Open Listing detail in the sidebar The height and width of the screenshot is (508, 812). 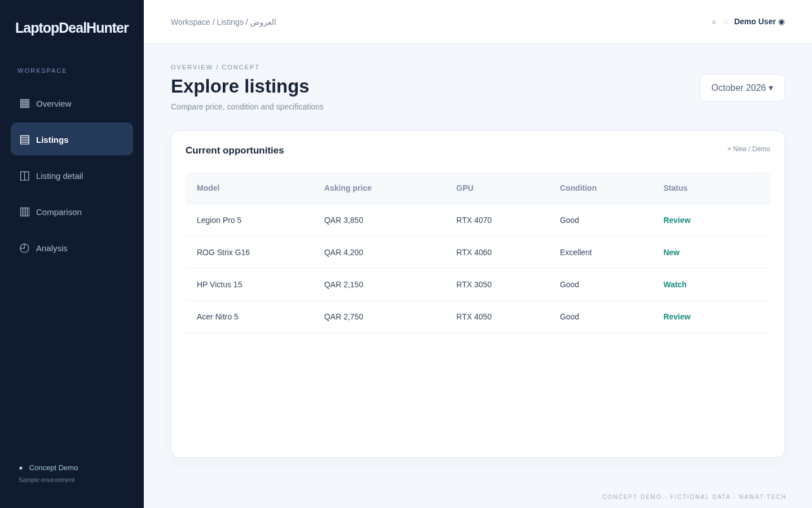[72, 176]
